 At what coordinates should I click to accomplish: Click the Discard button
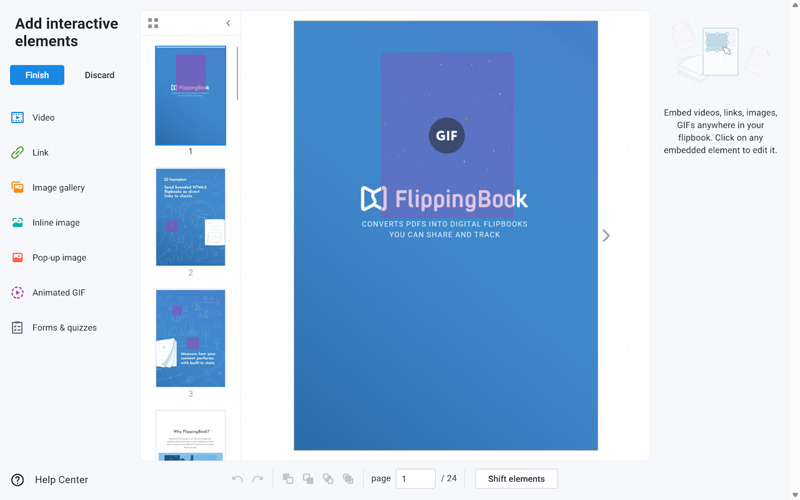(99, 75)
